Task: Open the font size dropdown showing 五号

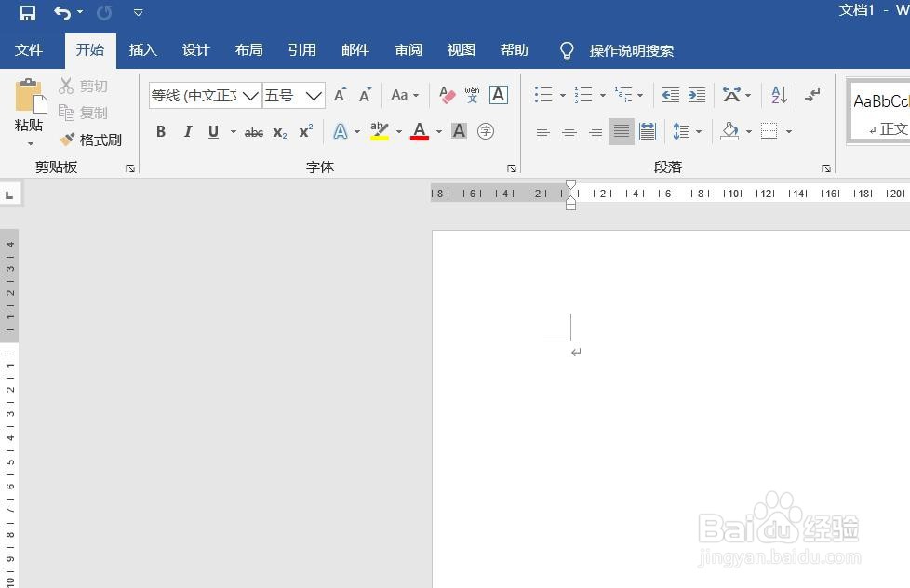Action: pos(314,95)
